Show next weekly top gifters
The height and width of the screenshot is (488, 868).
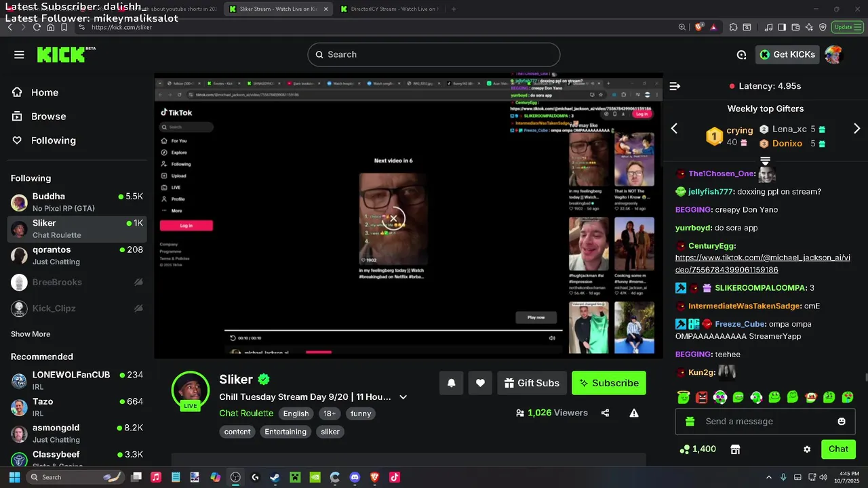point(856,128)
